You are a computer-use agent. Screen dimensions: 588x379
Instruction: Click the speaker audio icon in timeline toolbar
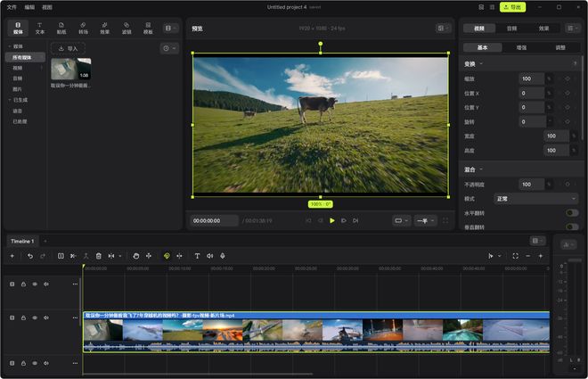pyautogui.click(x=209, y=256)
